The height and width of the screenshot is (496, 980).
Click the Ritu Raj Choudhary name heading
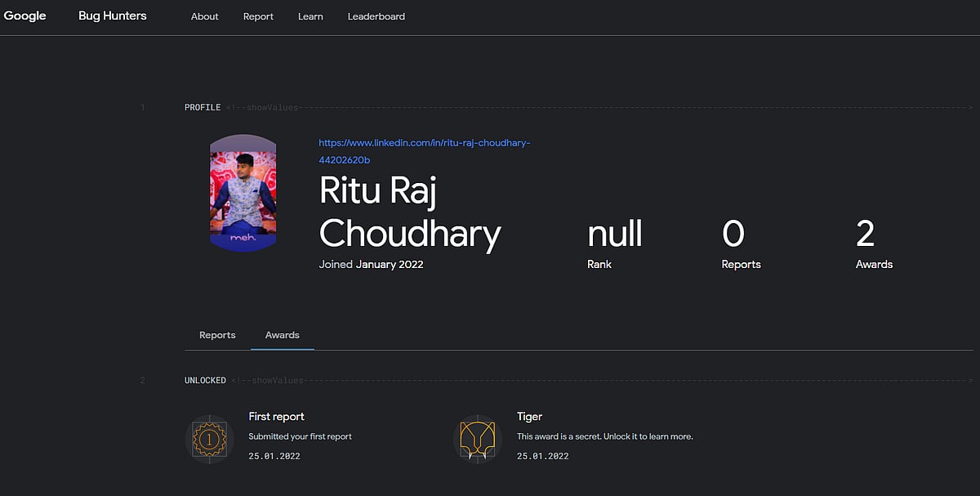pos(409,212)
